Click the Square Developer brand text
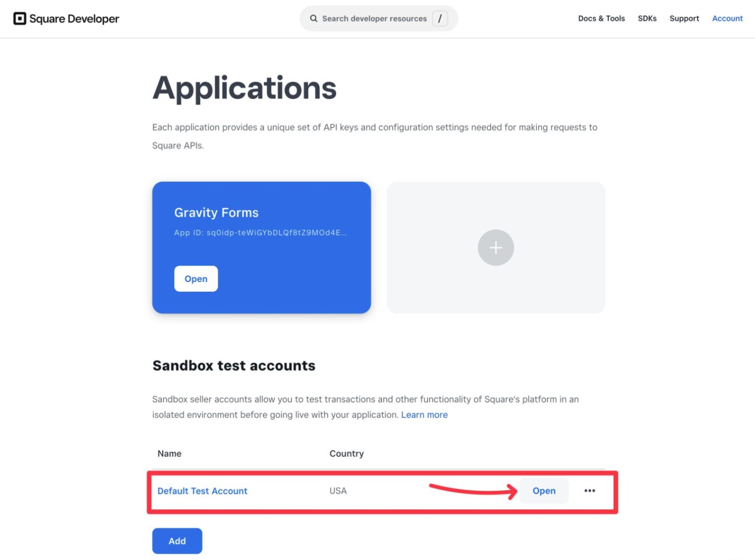This screenshot has height=560, width=755. coord(75,18)
